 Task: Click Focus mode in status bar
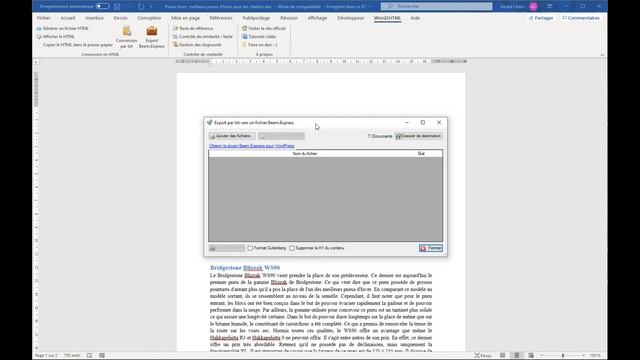(x=483, y=356)
